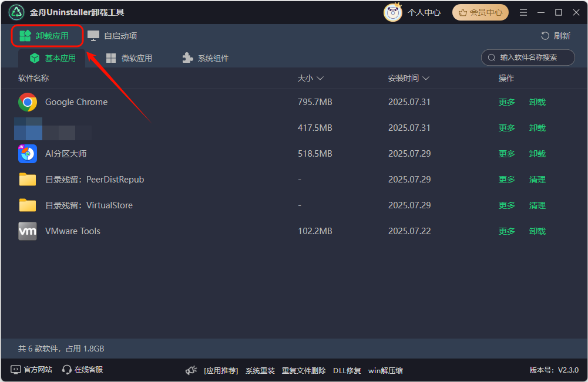Switch to the 自启动项 tab

point(113,36)
